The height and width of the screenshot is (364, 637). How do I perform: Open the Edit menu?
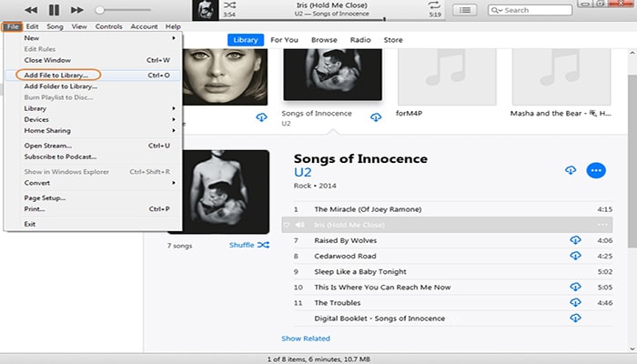32,26
